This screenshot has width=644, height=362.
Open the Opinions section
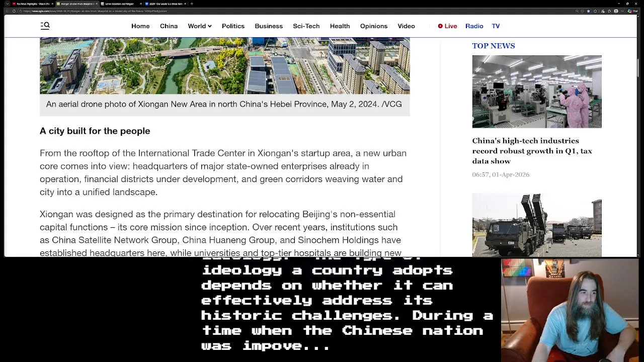(374, 26)
